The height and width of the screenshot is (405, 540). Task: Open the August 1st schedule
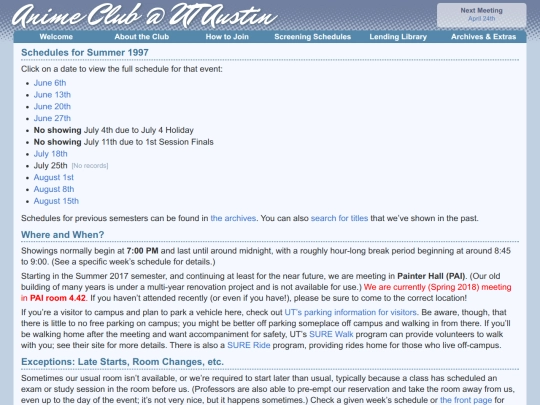54,177
